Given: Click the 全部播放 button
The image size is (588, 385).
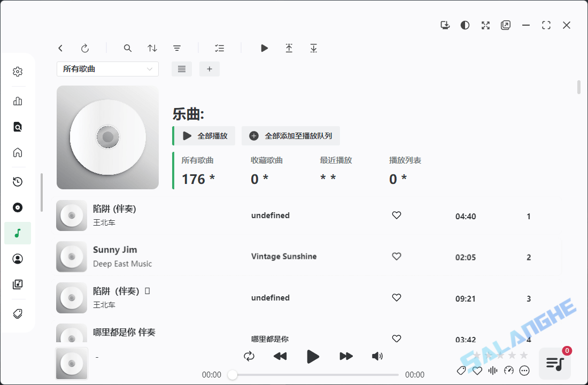Looking at the screenshot, I should pyautogui.click(x=203, y=136).
